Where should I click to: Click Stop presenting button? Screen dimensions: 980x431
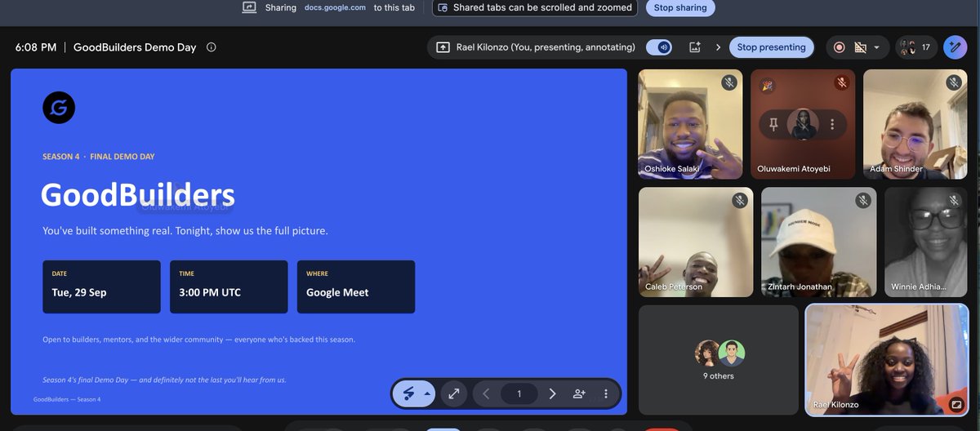pyautogui.click(x=771, y=47)
